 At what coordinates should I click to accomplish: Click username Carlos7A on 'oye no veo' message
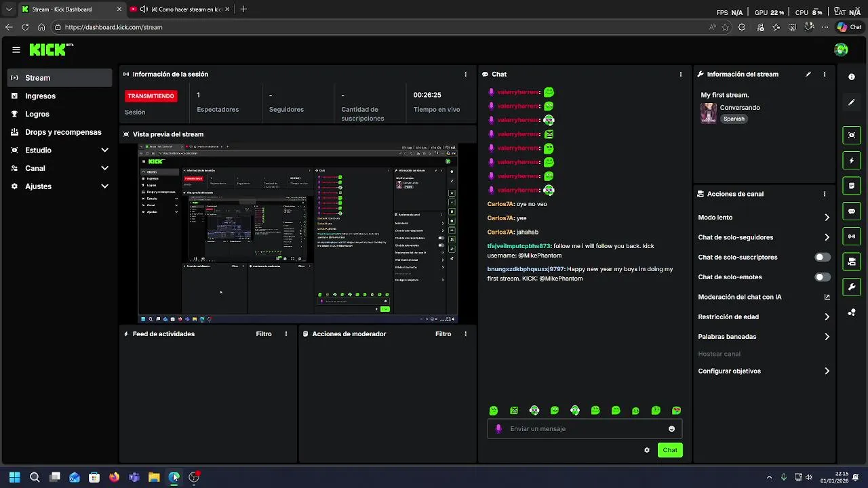[x=500, y=204]
